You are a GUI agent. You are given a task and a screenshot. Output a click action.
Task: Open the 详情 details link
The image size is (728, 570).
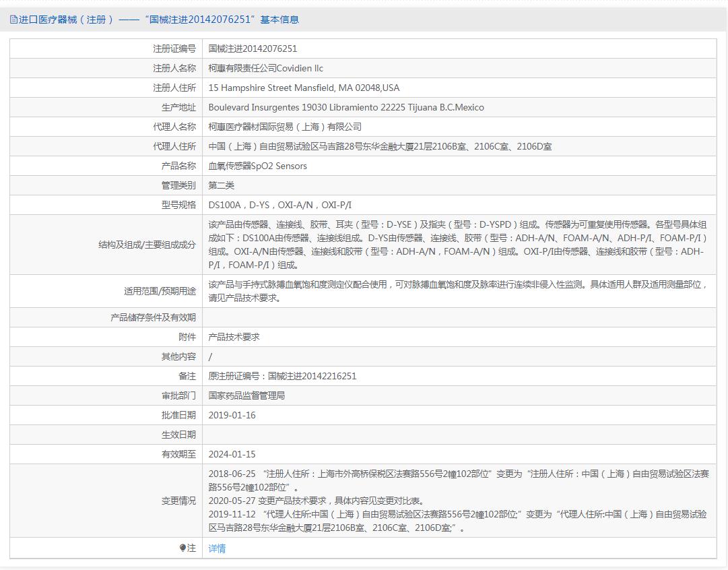click(x=217, y=548)
